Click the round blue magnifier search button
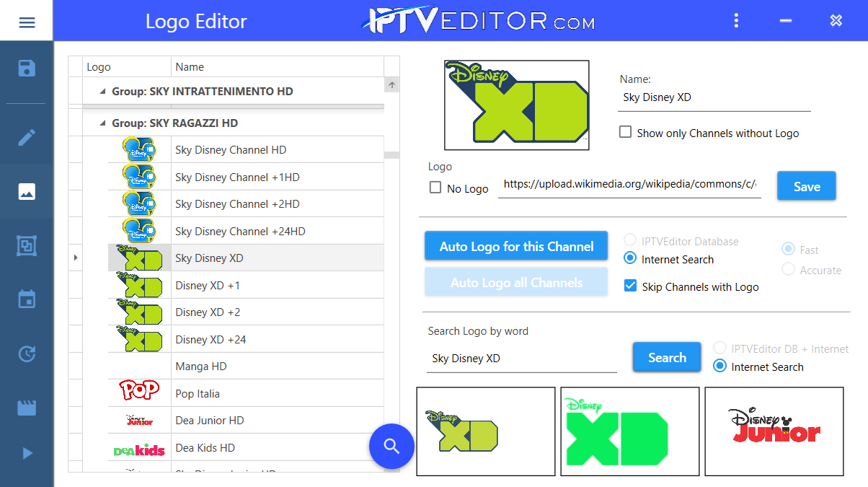Screen dimensions: 868x487 [x=391, y=446]
